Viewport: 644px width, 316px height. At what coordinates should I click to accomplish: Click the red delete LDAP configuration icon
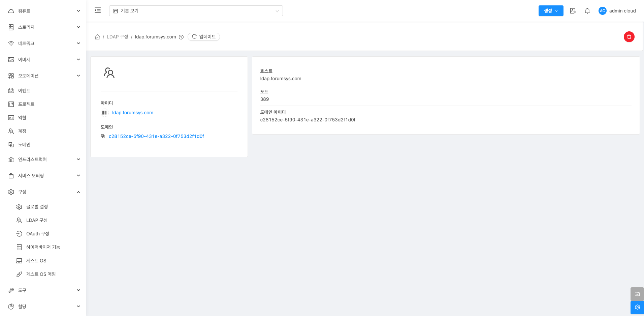pos(629,37)
